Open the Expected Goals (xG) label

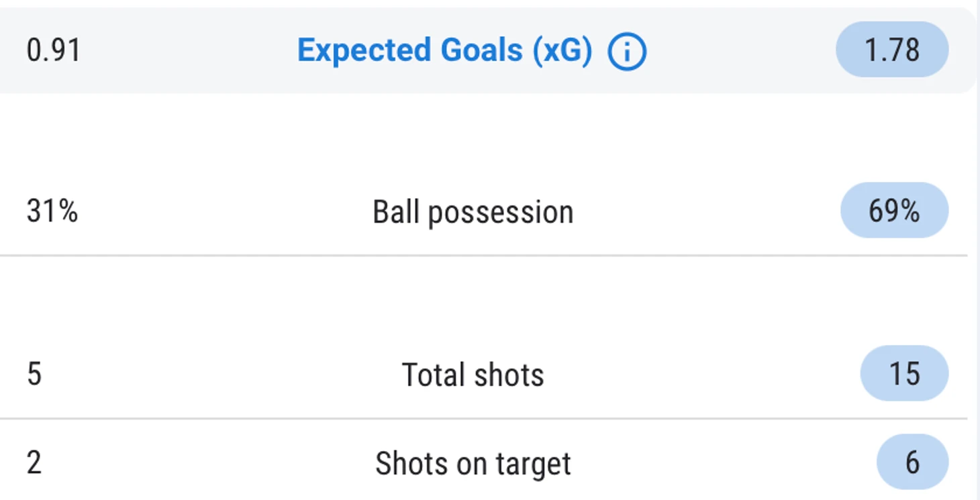point(445,50)
